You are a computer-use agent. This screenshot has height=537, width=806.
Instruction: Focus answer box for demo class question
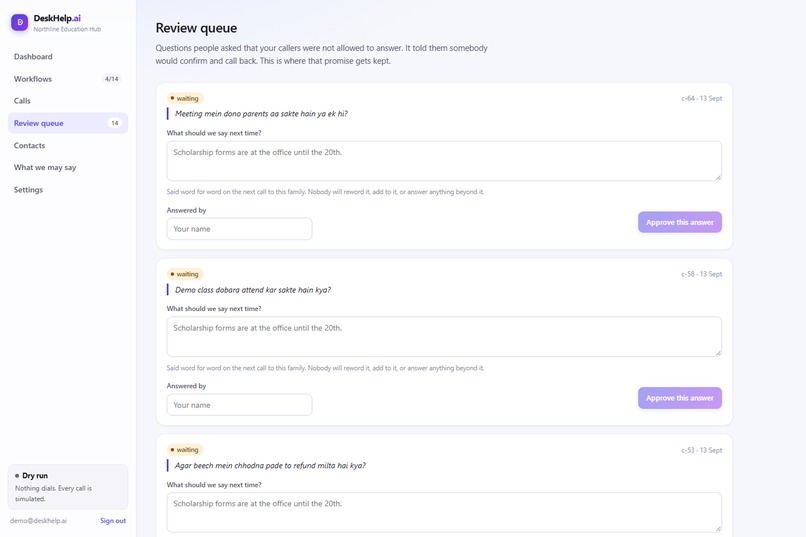point(444,337)
